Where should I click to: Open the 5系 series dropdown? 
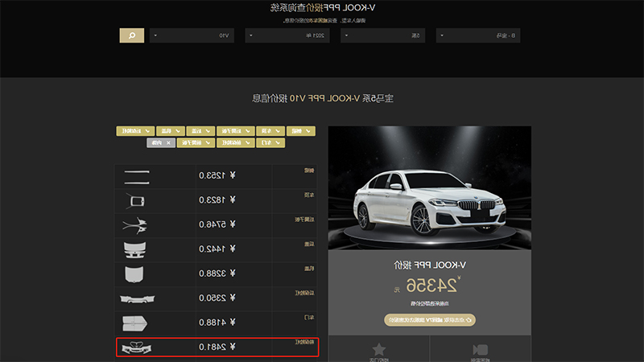coord(383,35)
